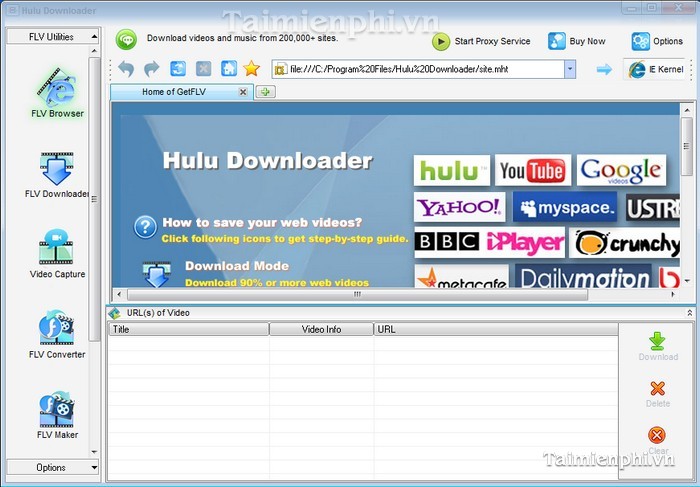Image resolution: width=700 pixels, height=487 pixels.
Task: Go to the browser home page
Action: pyautogui.click(x=229, y=69)
